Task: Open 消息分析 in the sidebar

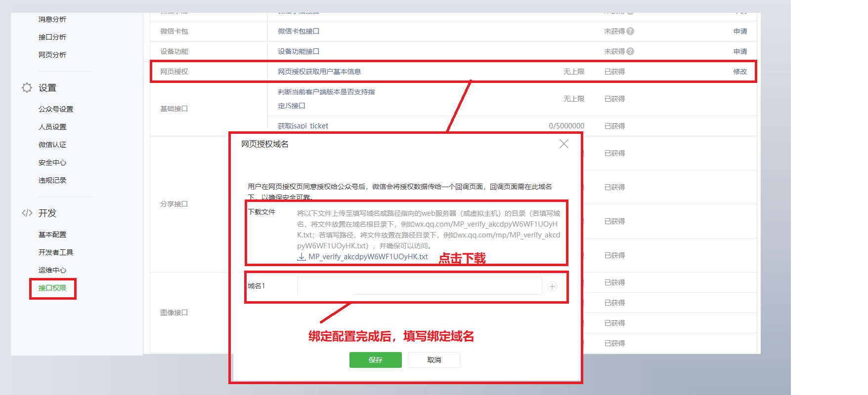Action: tap(52, 19)
